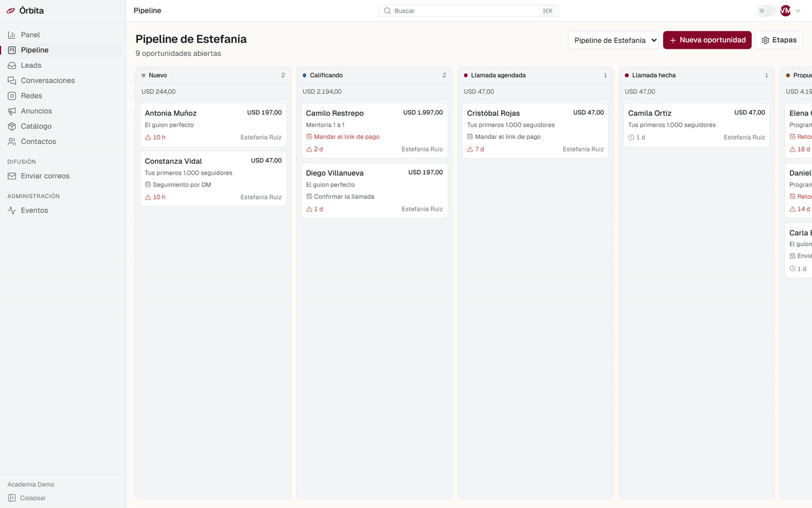
Task: Click the Calificando column header
Action: (375, 75)
